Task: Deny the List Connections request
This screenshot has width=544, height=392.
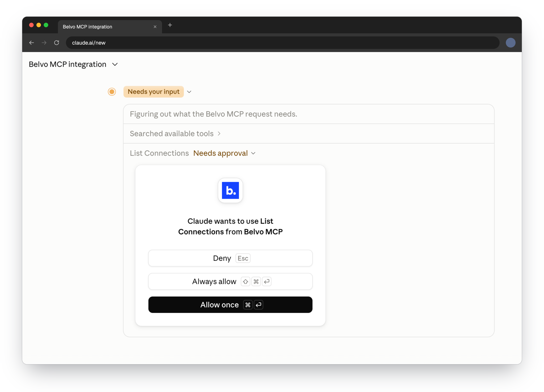Action: 230,258
